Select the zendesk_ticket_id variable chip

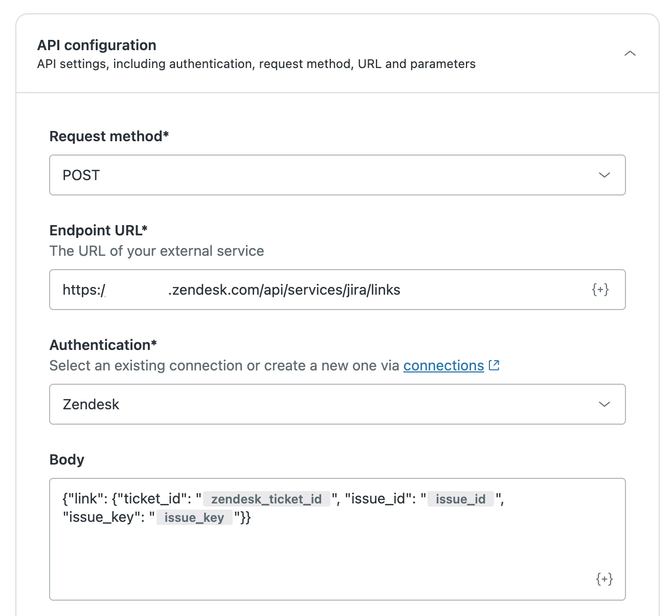266,499
